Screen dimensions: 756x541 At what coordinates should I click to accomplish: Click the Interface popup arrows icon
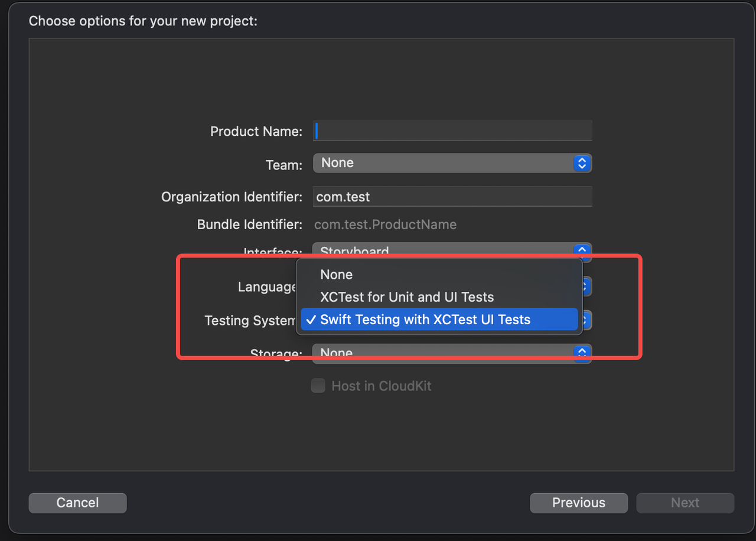(x=582, y=250)
